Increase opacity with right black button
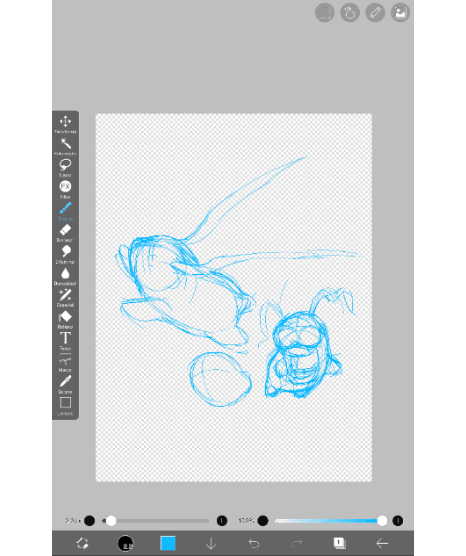466x556 pixels. click(x=398, y=521)
